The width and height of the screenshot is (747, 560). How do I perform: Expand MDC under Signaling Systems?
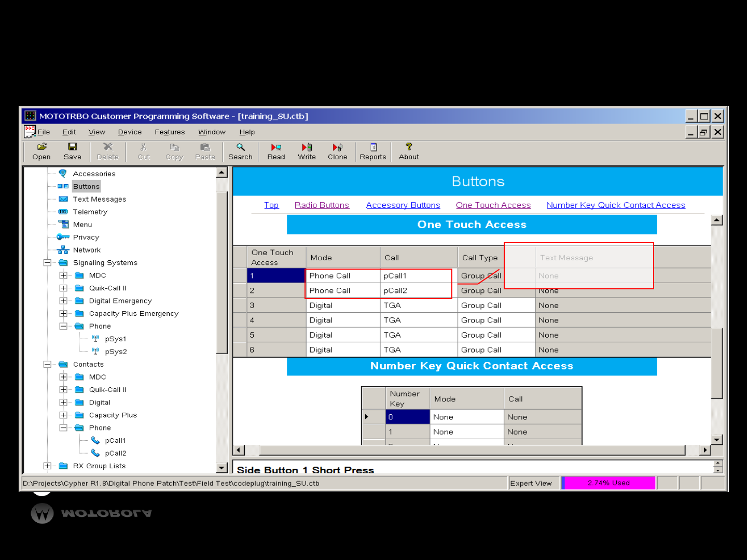pyautogui.click(x=63, y=275)
